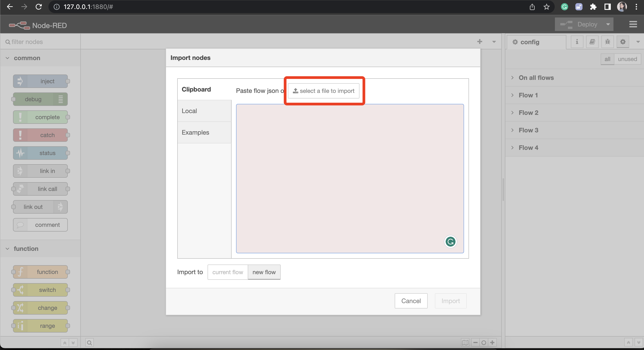Select the function node from function section

click(x=40, y=272)
